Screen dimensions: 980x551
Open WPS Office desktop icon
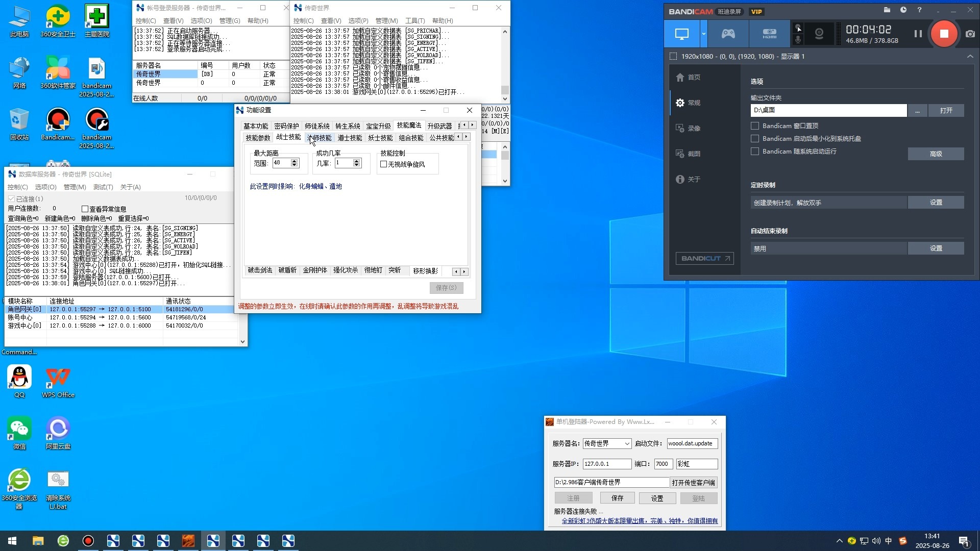(x=58, y=382)
